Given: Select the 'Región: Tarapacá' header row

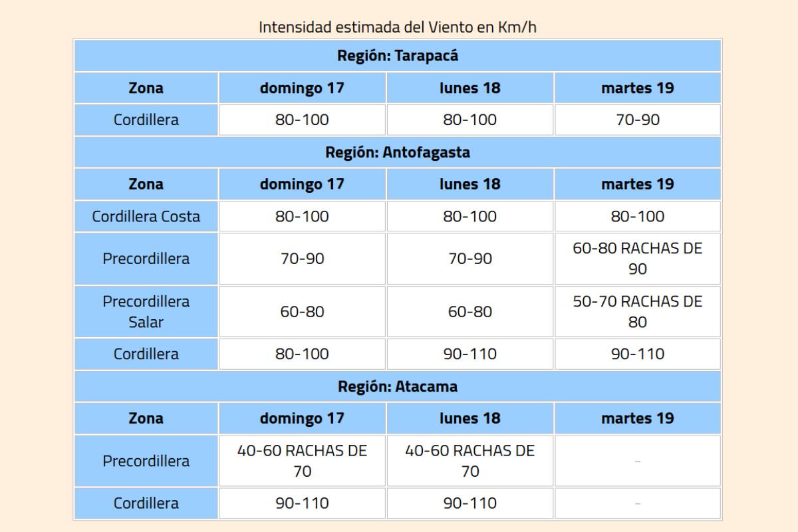Looking at the screenshot, I should [x=397, y=56].
